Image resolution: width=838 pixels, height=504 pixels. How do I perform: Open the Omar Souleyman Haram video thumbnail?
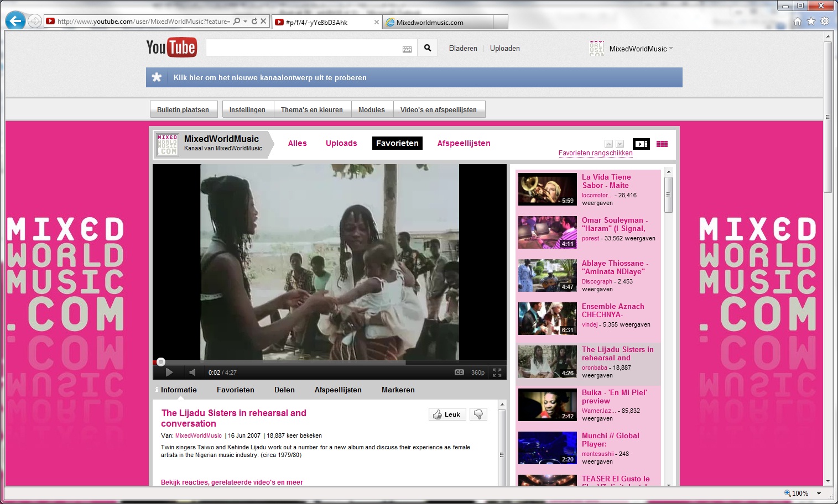click(548, 233)
